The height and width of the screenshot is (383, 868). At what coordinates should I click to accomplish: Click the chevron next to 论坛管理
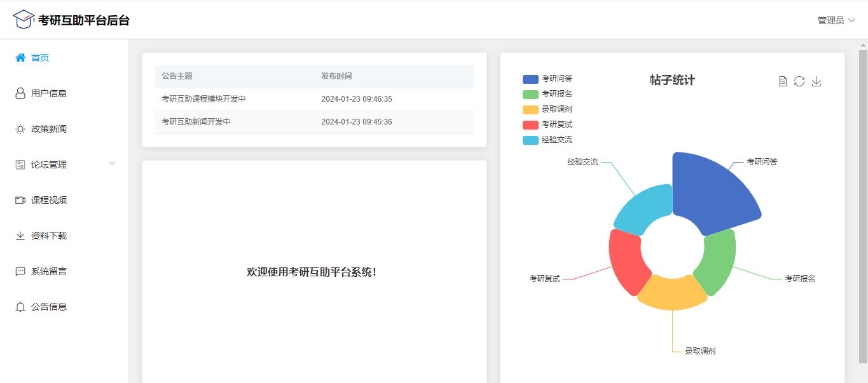pyautogui.click(x=113, y=163)
